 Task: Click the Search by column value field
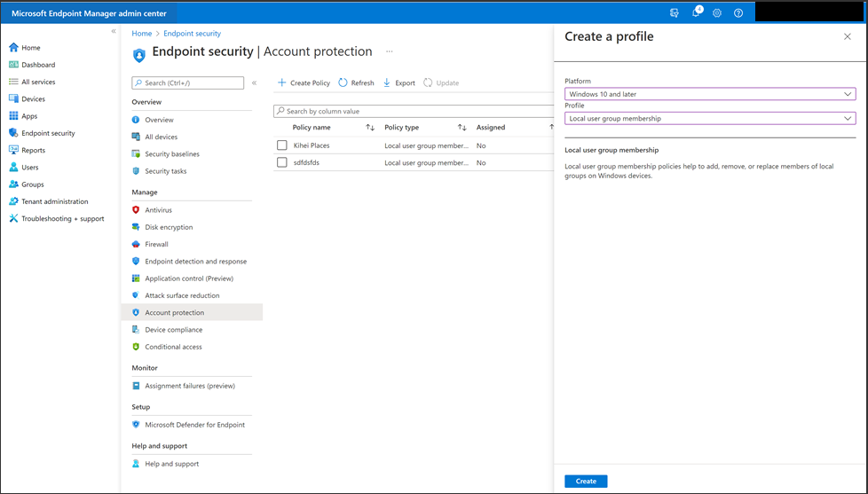(414, 111)
